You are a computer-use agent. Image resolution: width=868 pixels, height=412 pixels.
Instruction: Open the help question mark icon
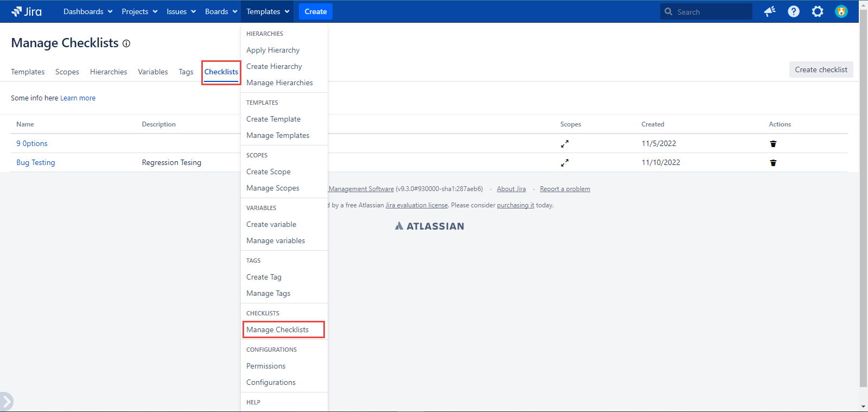[793, 11]
